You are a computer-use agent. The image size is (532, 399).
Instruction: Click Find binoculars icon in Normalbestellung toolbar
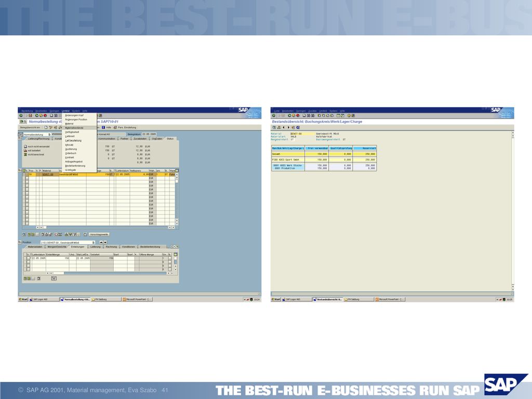56,115
